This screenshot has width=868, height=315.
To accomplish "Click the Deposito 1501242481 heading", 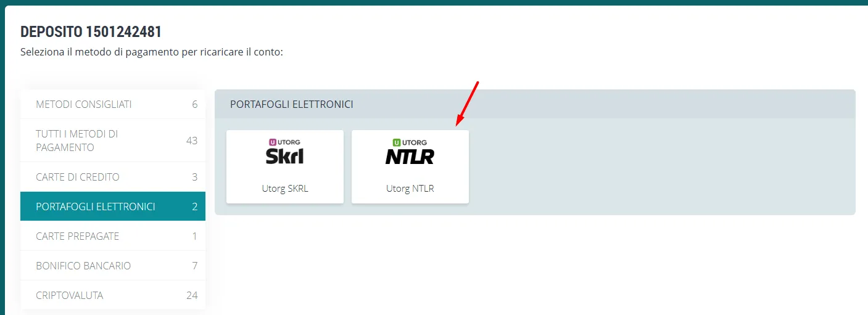I will (x=91, y=32).
